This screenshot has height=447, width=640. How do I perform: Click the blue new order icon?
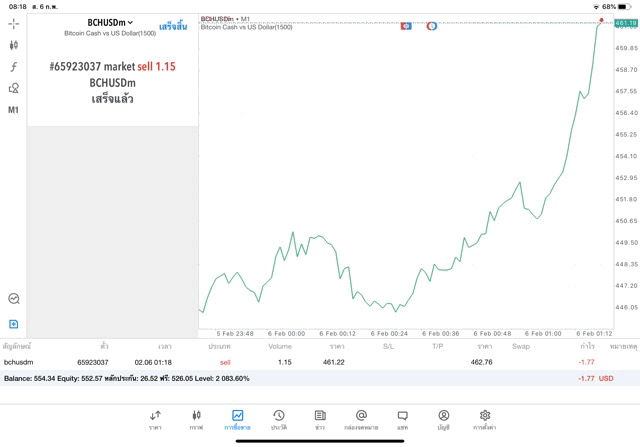click(13, 324)
